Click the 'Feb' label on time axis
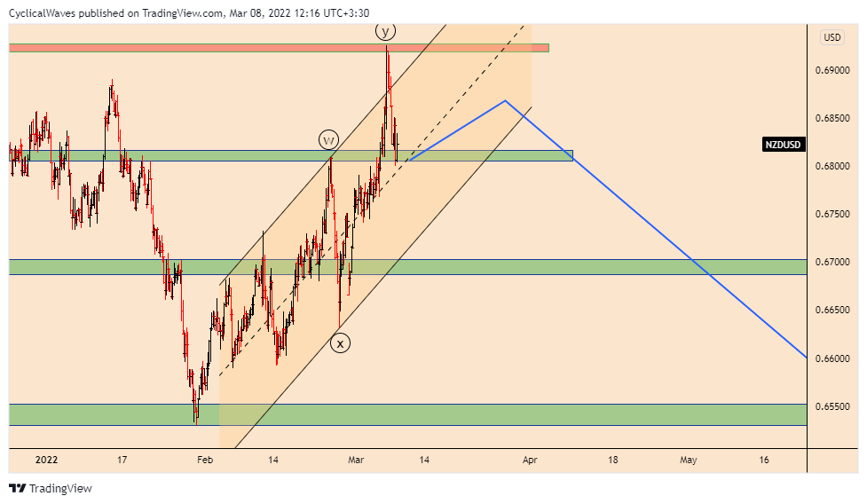 coord(205,460)
